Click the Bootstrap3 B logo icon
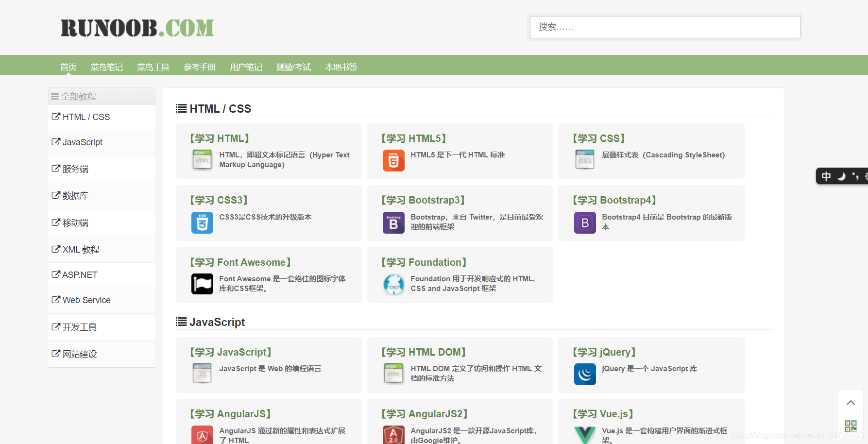 [393, 222]
